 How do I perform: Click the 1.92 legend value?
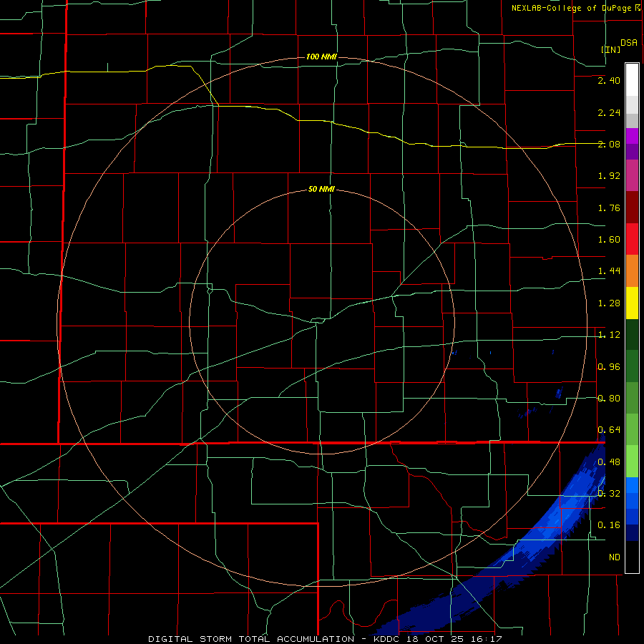pyautogui.click(x=609, y=176)
